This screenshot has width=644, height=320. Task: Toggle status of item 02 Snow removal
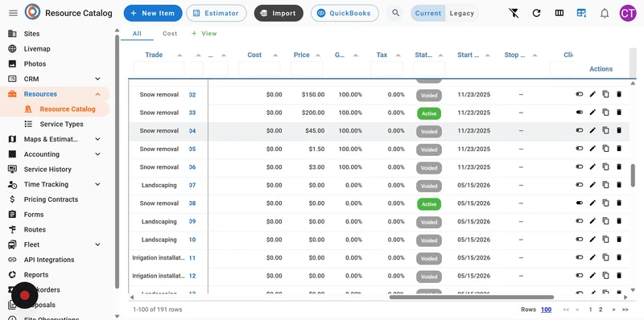(579, 94)
